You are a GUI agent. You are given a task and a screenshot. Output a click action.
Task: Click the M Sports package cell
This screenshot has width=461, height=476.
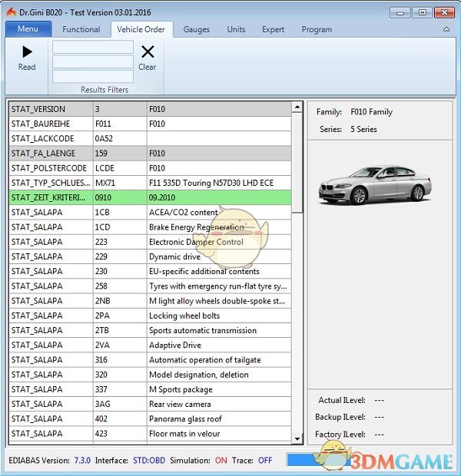219,389
